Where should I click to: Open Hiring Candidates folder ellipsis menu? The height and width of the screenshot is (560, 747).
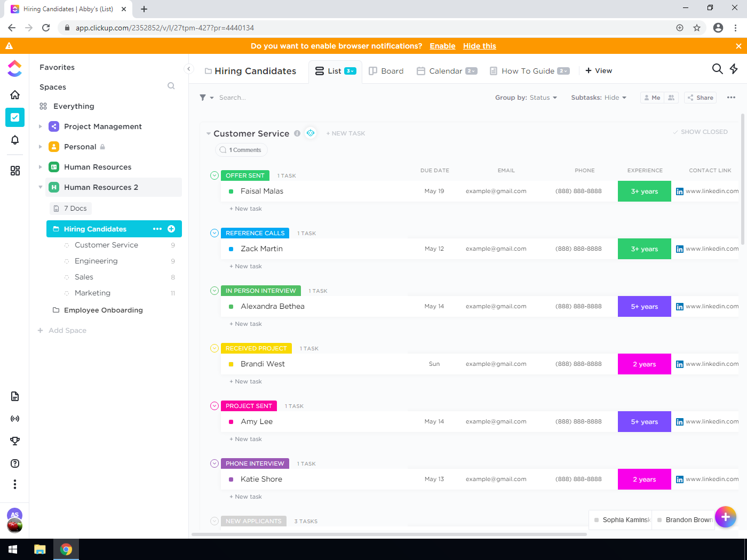coord(157,229)
